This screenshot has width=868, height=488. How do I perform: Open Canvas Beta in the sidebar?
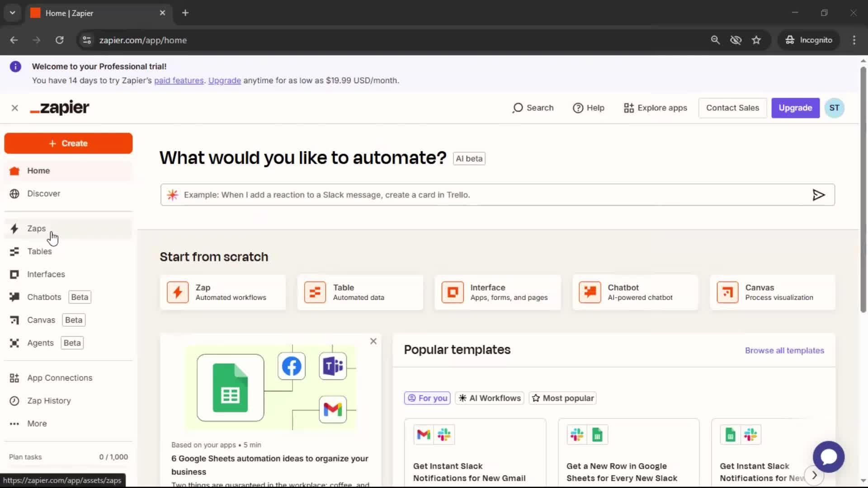68,320
